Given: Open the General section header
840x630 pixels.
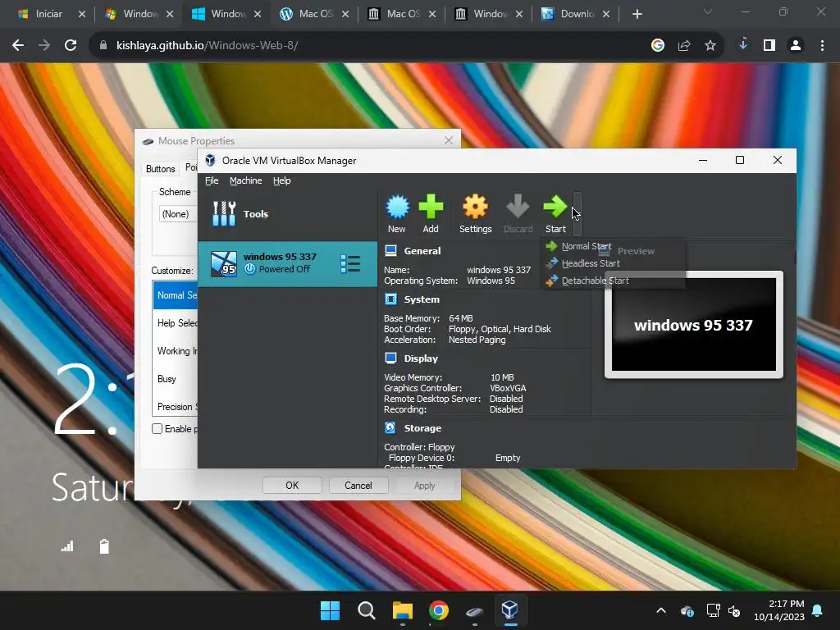Looking at the screenshot, I should coord(422,251).
